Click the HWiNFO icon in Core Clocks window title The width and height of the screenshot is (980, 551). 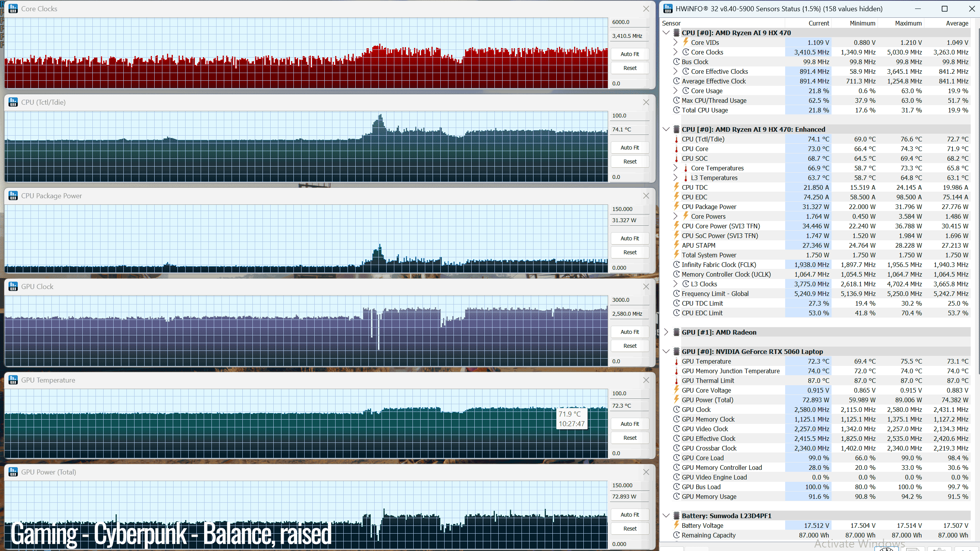(13, 9)
